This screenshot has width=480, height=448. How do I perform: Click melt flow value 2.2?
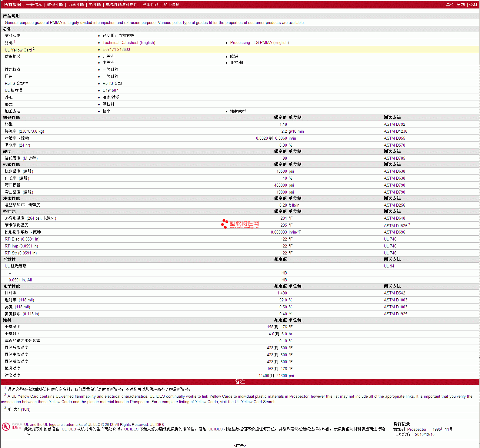tap(284, 131)
